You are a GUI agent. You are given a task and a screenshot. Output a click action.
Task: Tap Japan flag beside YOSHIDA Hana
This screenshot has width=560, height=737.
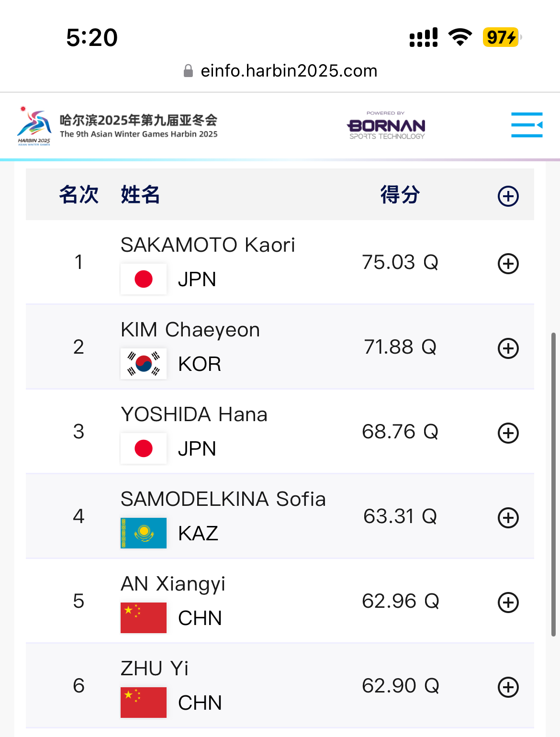point(144,448)
